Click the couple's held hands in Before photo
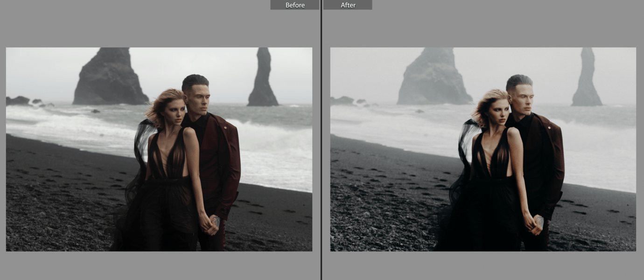Screen dimensions: 644x280 (210, 223)
